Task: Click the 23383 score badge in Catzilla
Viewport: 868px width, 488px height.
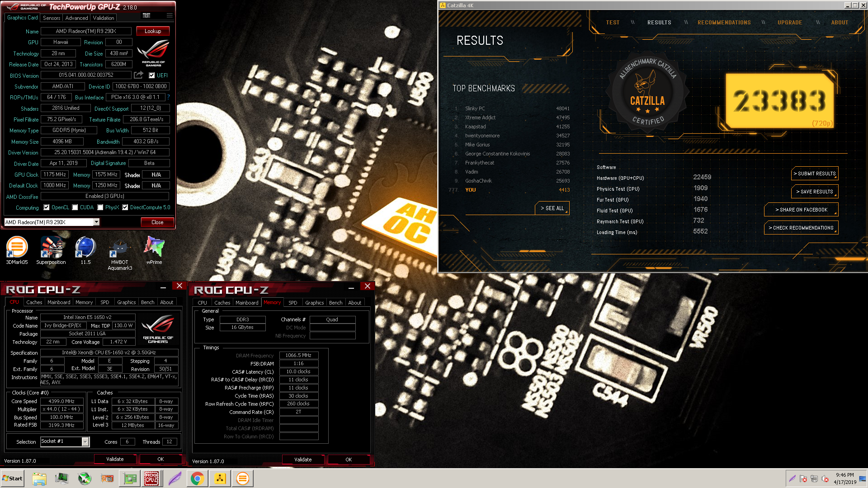Action: click(780, 101)
